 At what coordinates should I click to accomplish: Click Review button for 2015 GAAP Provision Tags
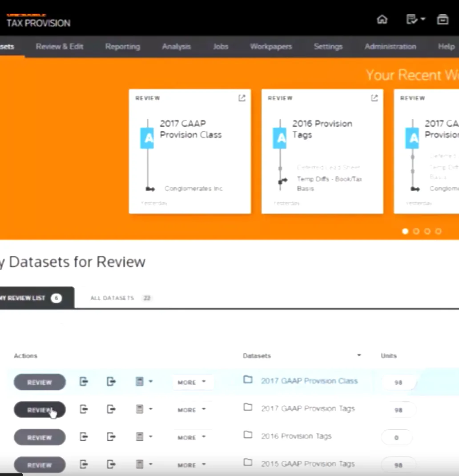40,465
